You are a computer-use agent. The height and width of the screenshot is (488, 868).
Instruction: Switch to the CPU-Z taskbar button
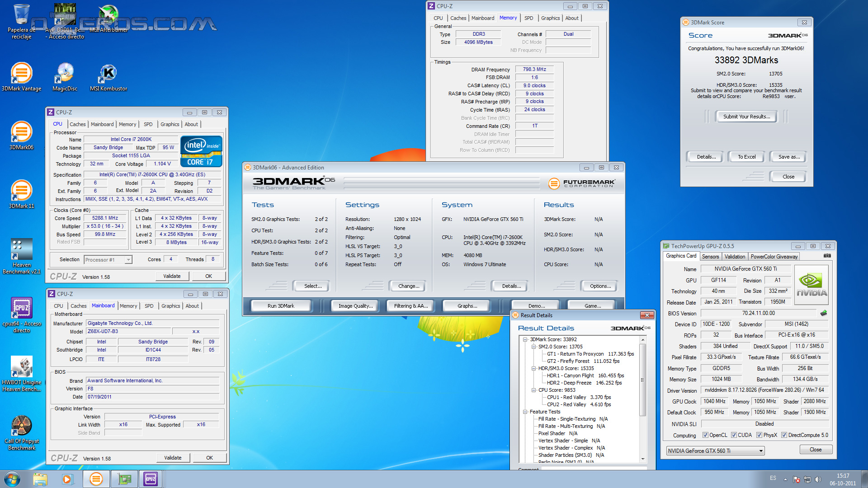click(151, 479)
